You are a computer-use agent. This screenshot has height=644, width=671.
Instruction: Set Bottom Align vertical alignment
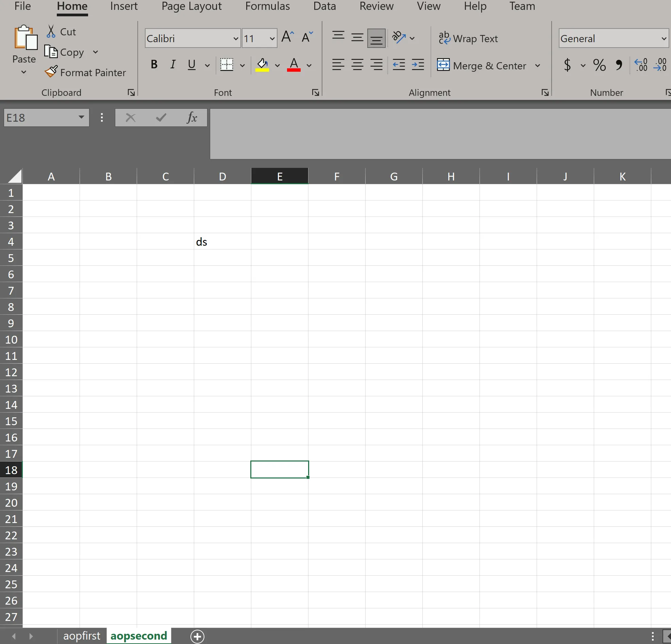[x=376, y=38]
